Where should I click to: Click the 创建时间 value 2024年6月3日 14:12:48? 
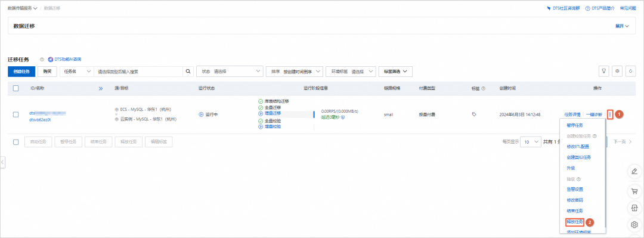(x=519, y=115)
